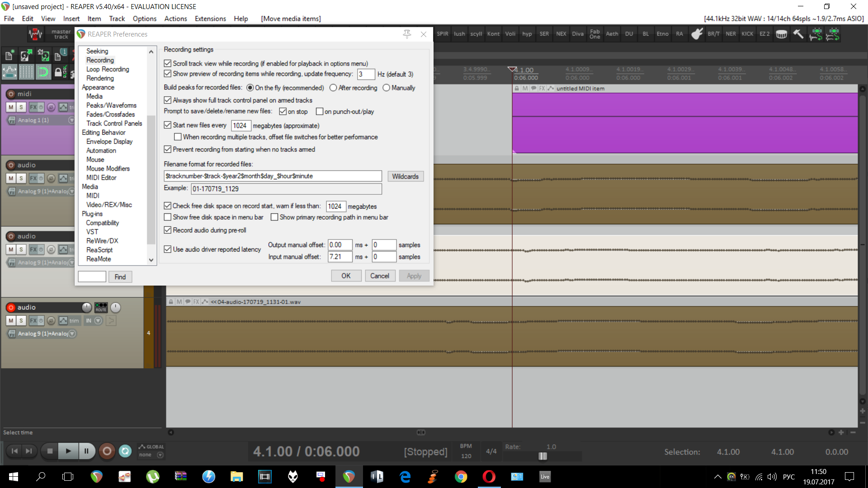This screenshot has width=868, height=488.
Task: Go to project end in transport
Action: pyautogui.click(x=29, y=451)
